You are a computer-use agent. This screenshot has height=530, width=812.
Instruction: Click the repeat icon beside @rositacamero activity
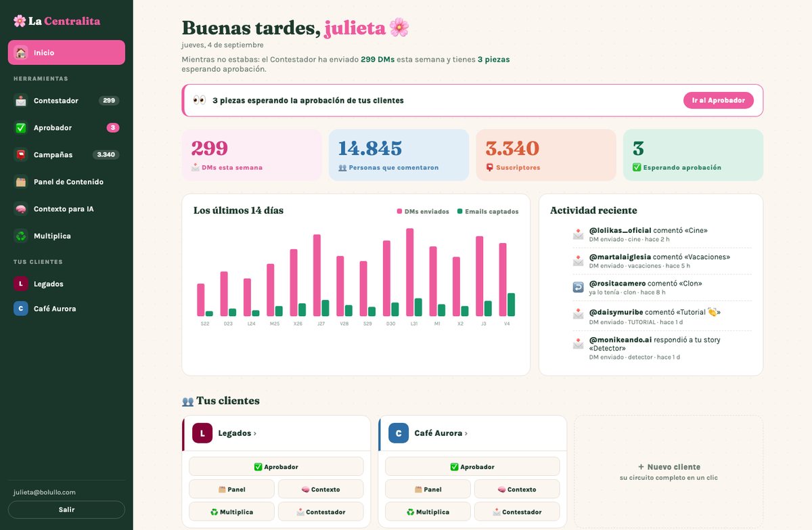click(x=578, y=287)
